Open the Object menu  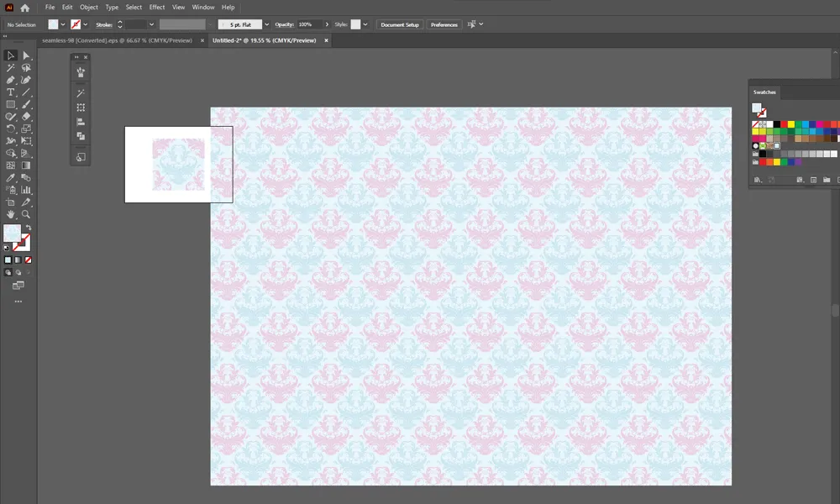tap(89, 8)
